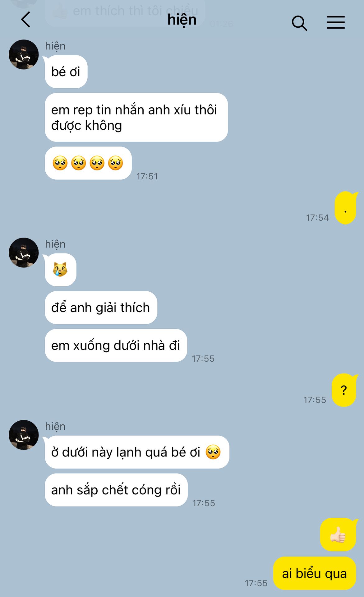The height and width of the screenshot is (597, 364).
Task: Go back using the left arrow icon
Action: 26,20
